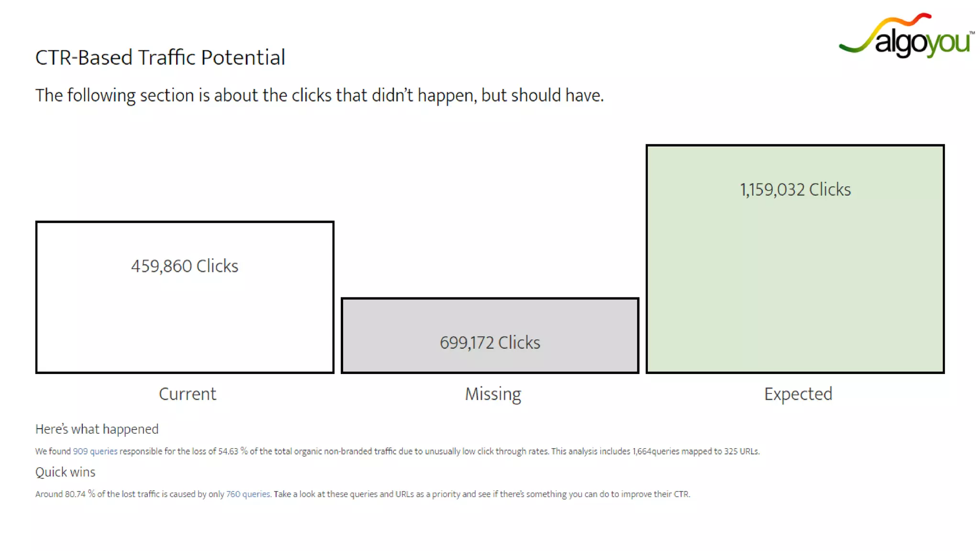Click the 80.74 % figure in paragraph
Image resolution: width=980 pixels, height=551 pixels.
pyautogui.click(x=79, y=494)
